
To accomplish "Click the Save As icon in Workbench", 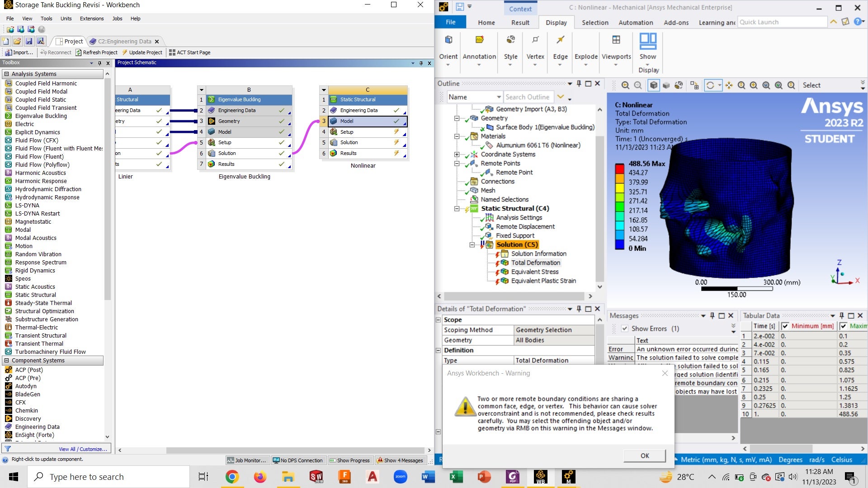I will coord(41,41).
